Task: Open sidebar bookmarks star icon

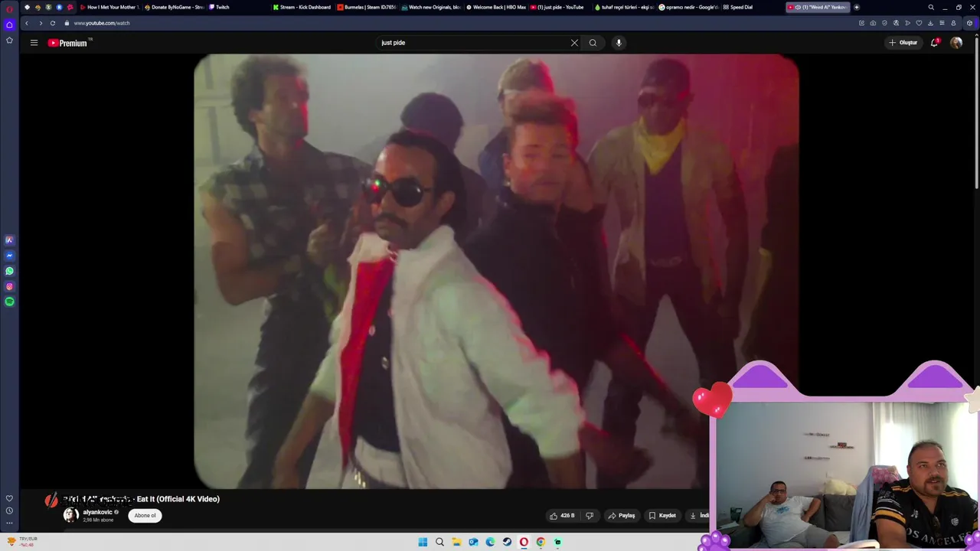Action: [9, 40]
